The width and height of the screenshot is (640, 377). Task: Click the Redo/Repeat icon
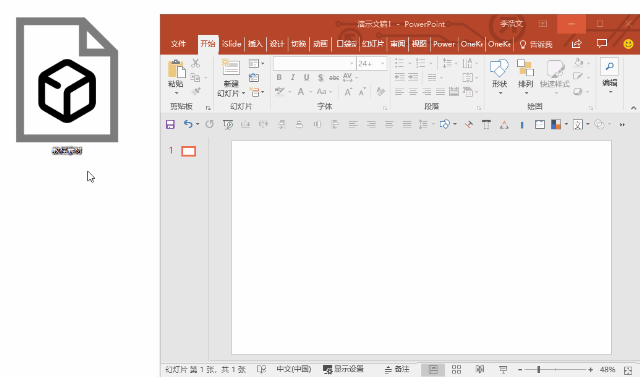click(209, 124)
